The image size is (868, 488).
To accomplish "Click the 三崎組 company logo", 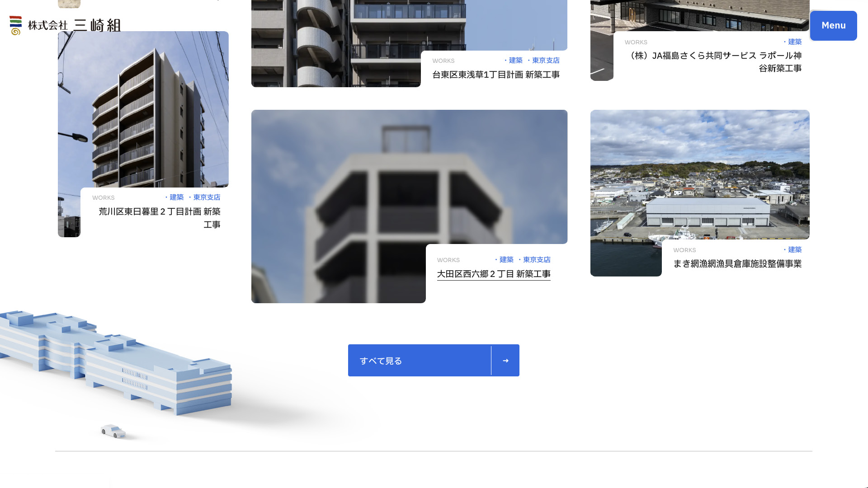I will pos(66,25).
